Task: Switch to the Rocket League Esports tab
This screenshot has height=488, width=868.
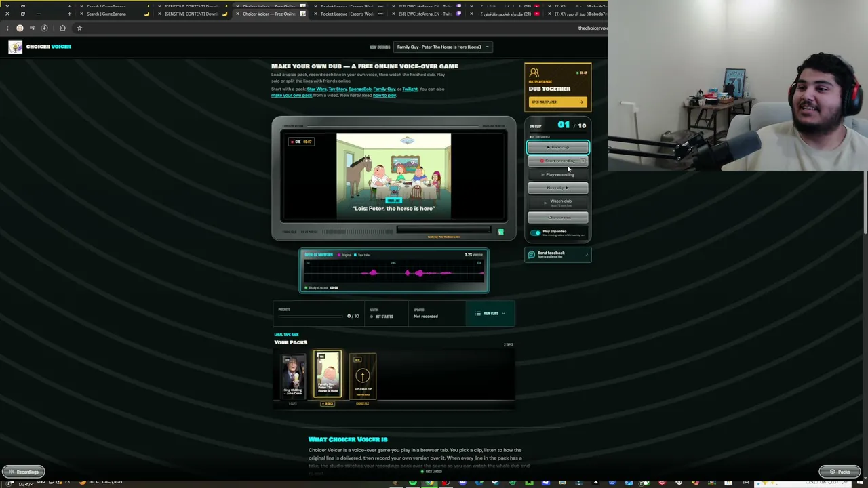Action: (347, 14)
